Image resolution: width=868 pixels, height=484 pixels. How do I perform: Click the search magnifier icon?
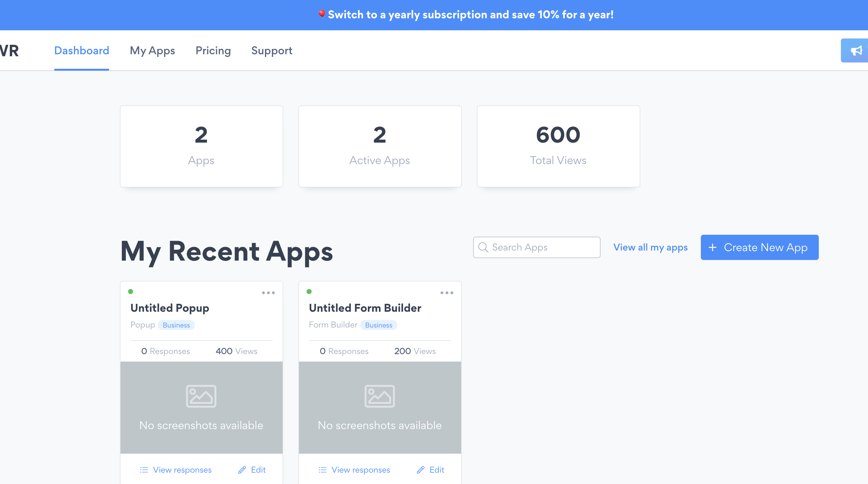click(483, 247)
